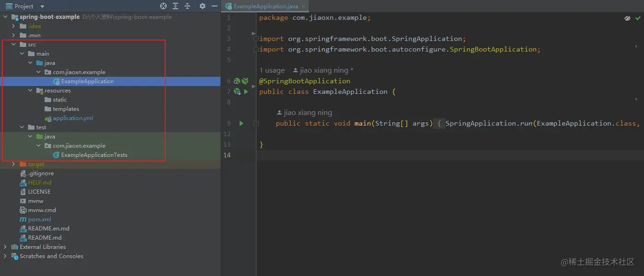Click the External Libraries bar-chart icon
The image size is (644, 276).
point(15,247)
